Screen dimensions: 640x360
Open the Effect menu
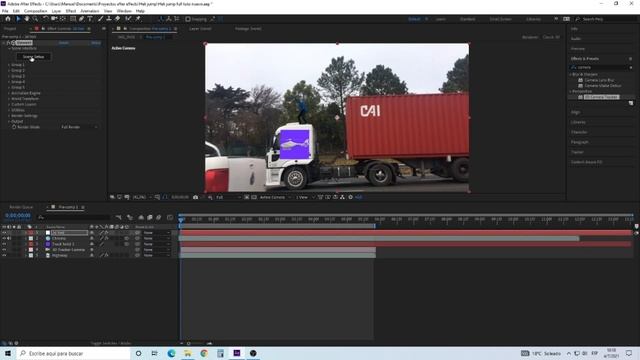click(x=71, y=11)
